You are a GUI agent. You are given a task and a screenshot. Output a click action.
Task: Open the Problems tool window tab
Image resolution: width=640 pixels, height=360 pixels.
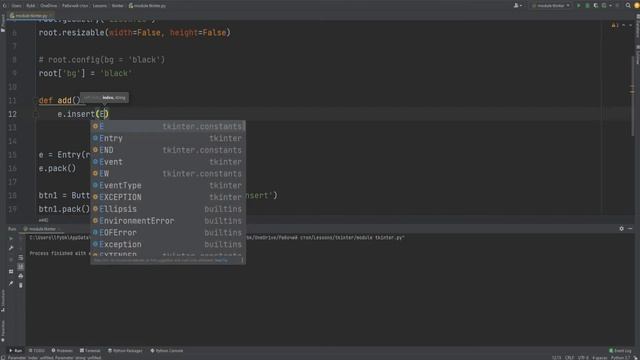point(62,351)
